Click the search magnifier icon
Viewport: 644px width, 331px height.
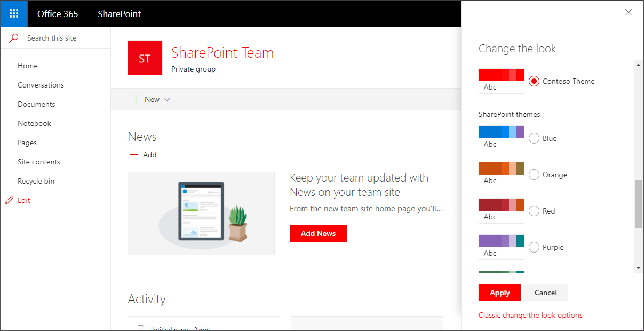pyautogui.click(x=14, y=38)
